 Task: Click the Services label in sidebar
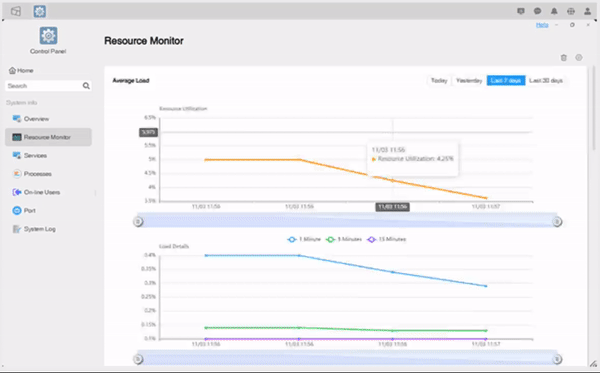(x=35, y=155)
